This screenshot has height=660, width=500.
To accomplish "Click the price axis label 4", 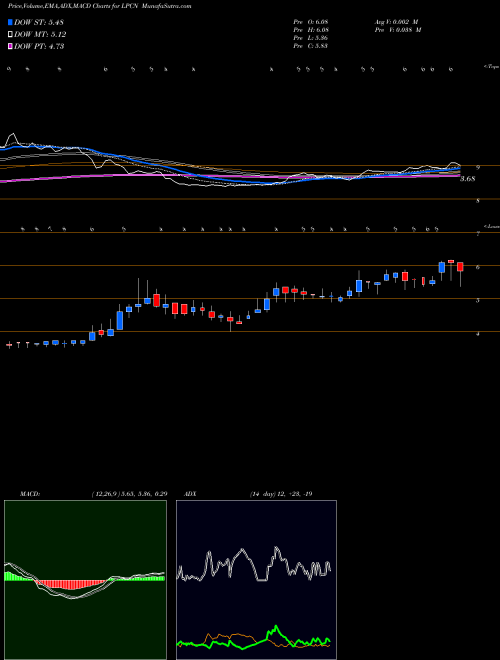I will point(478,333).
